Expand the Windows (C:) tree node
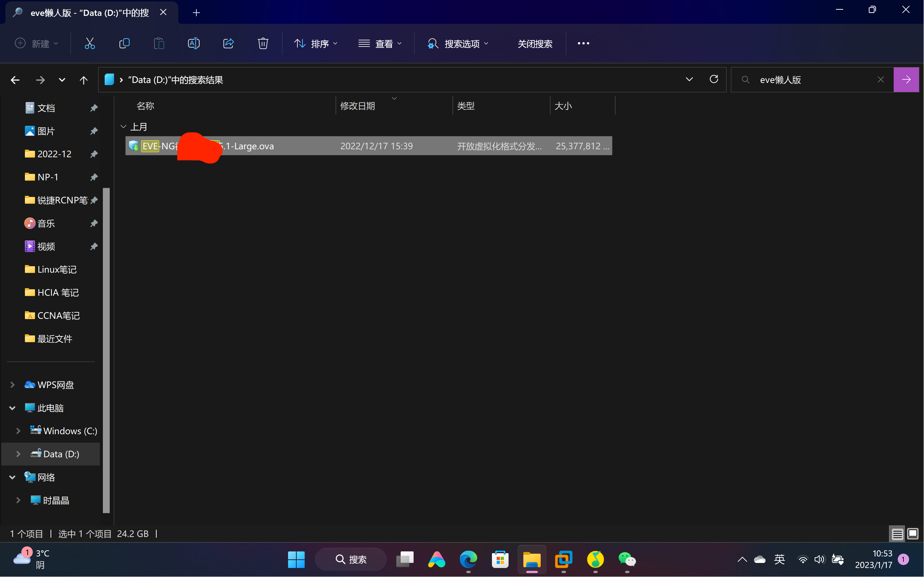Screen dimensions: 924x577 pyautogui.click(x=18, y=431)
